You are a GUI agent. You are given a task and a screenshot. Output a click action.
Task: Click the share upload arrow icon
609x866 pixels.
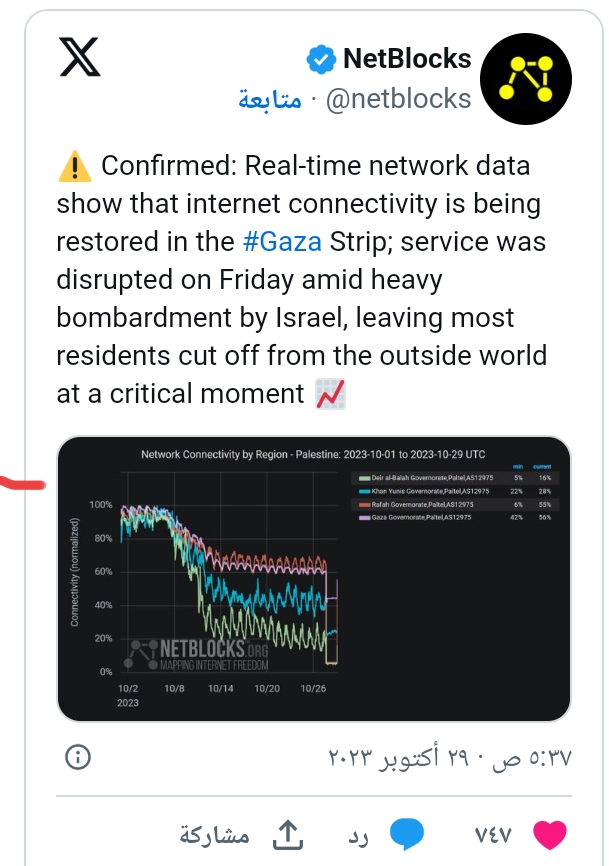tap(288, 833)
